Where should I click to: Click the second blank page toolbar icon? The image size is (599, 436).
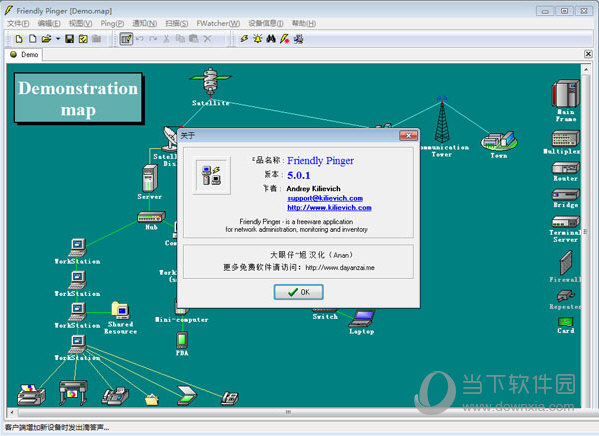[x=33, y=39]
